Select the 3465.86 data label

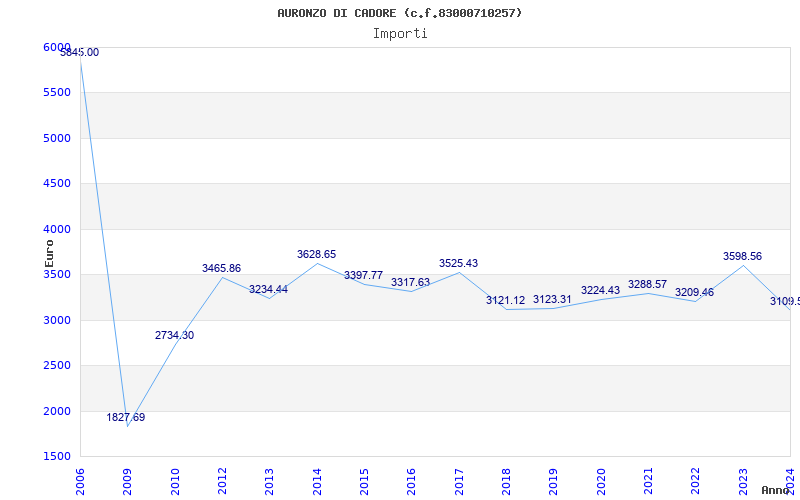pyautogui.click(x=221, y=268)
